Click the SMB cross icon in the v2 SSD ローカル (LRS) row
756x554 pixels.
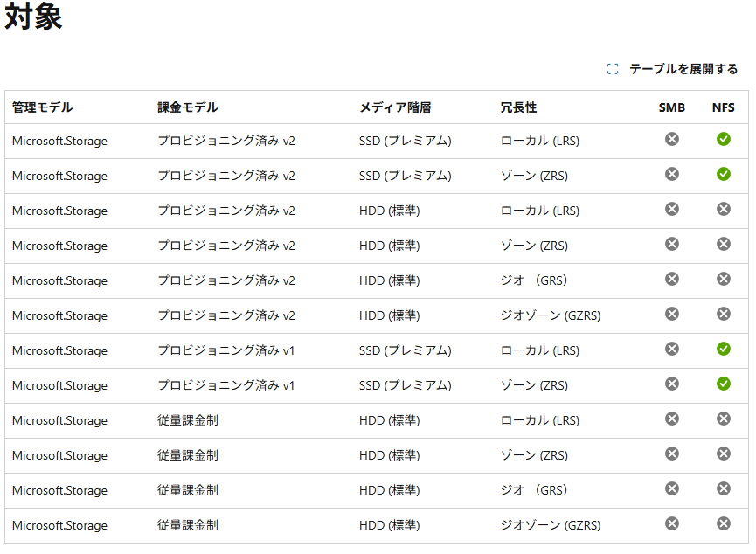coord(671,139)
